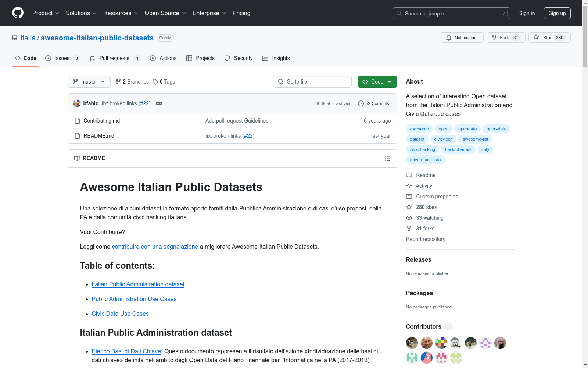Open the goverment-data topic tag
The image size is (588, 368).
coord(425,160)
